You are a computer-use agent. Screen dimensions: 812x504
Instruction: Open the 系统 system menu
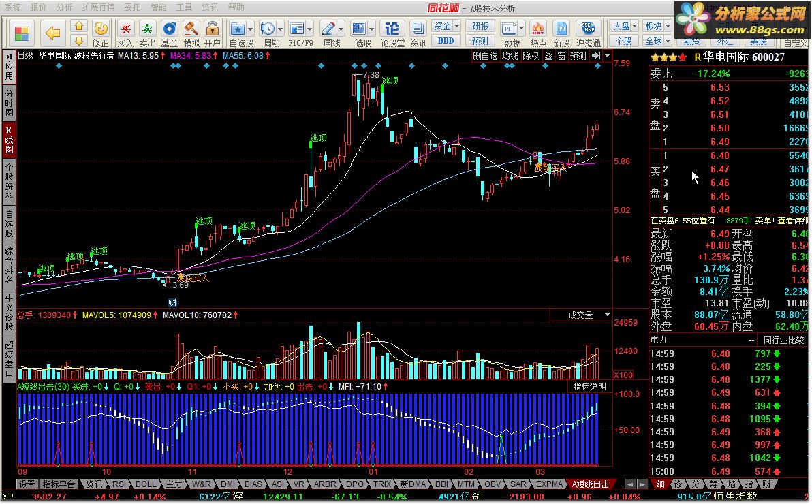pyautogui.click(x=13, y=7)
